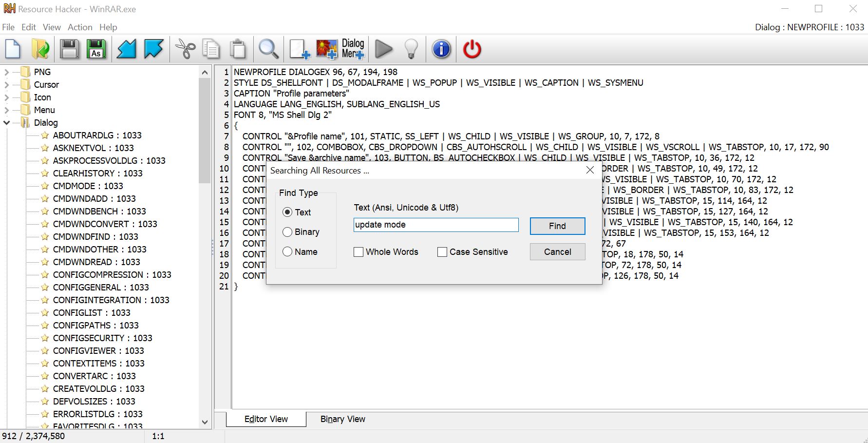868x443 pixels.
Task: Enable the Whole Words checkbox
Action: [359, 252]
